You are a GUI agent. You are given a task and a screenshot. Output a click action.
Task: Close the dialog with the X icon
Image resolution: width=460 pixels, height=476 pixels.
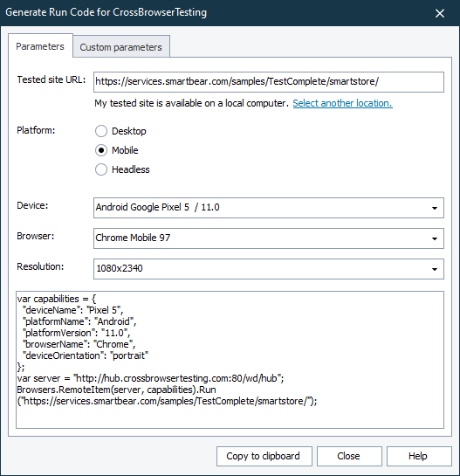440,13
